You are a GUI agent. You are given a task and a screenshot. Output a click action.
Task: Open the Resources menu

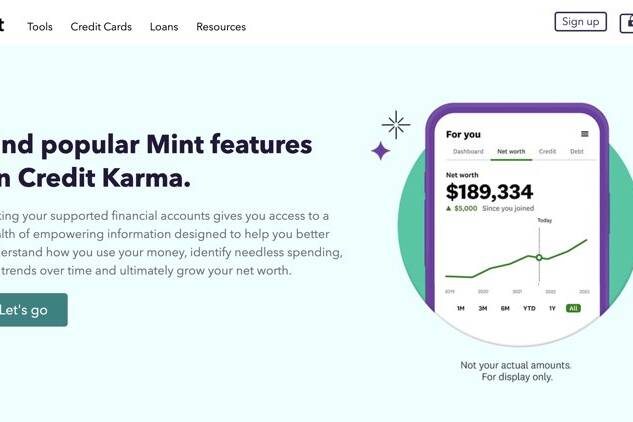pos(221,27)
